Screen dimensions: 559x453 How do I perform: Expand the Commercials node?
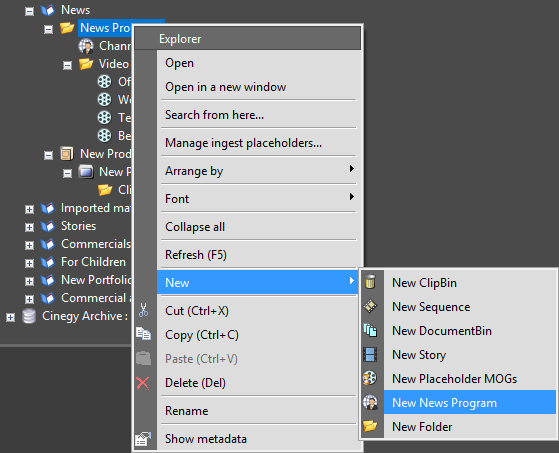click(29, 246)
